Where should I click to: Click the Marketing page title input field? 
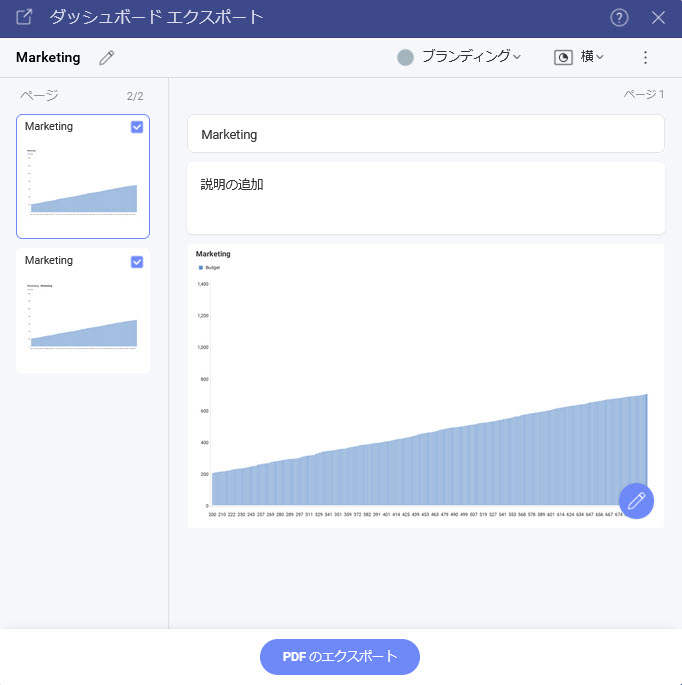pos(425,134)
